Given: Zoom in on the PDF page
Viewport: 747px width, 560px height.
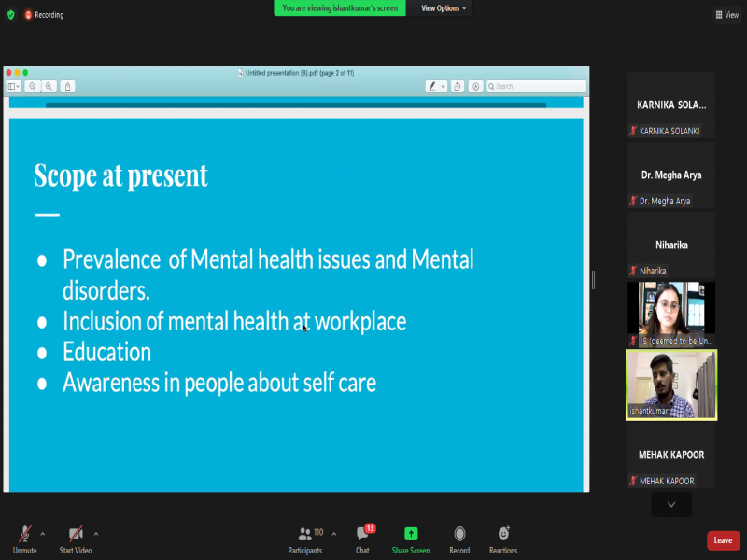Looking at the screenshot, I should click(x=49, y=86).
